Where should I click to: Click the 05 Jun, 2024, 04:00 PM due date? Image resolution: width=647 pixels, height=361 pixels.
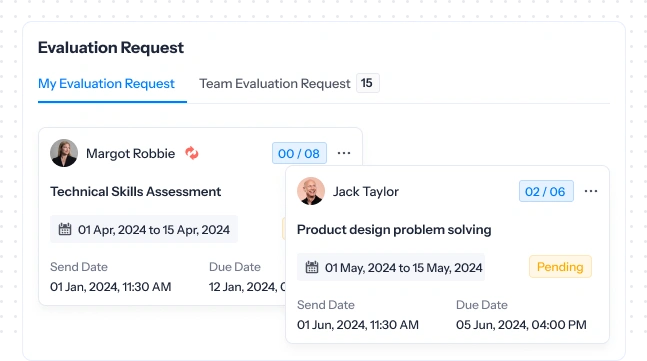click(x=521, y=325)
